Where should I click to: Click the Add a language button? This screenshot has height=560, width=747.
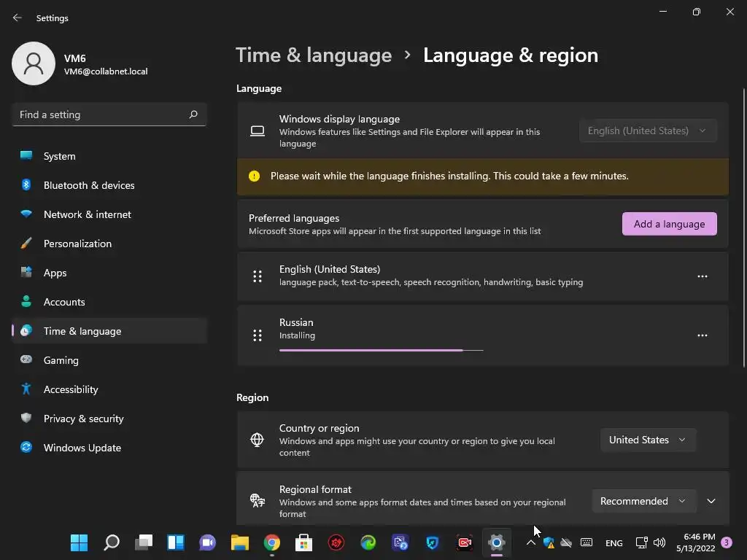[x=670, y=224]
